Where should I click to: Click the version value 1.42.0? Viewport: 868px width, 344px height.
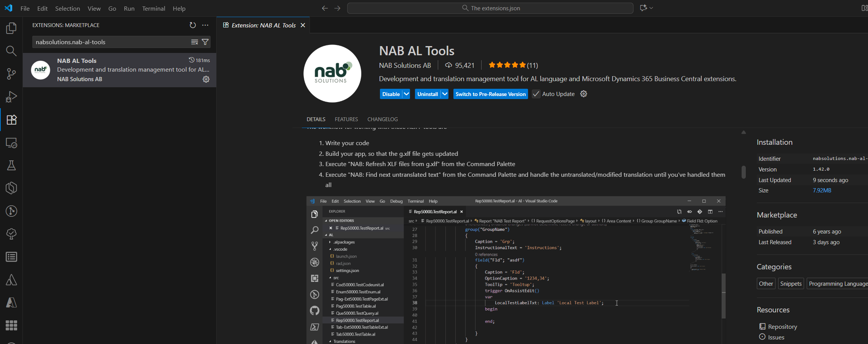pos(821,169)
